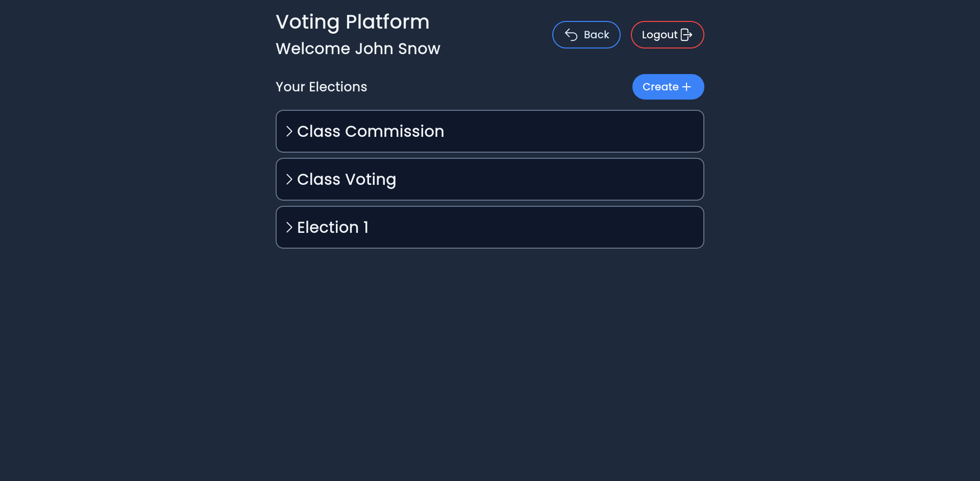Image resolution: width=980 pixels, height=481 pixels.
Task: Click the name John Snow in greeting
Action: 398,49
